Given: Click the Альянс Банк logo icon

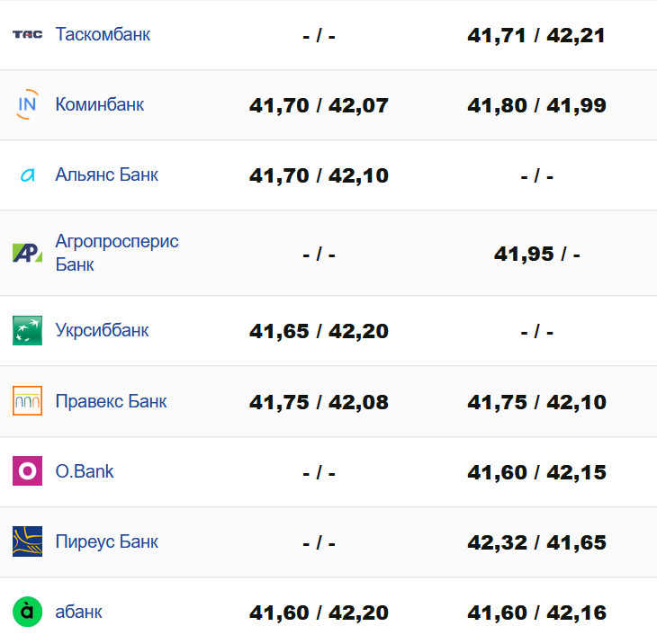Looking at the screenshot, I should point(27,174).
